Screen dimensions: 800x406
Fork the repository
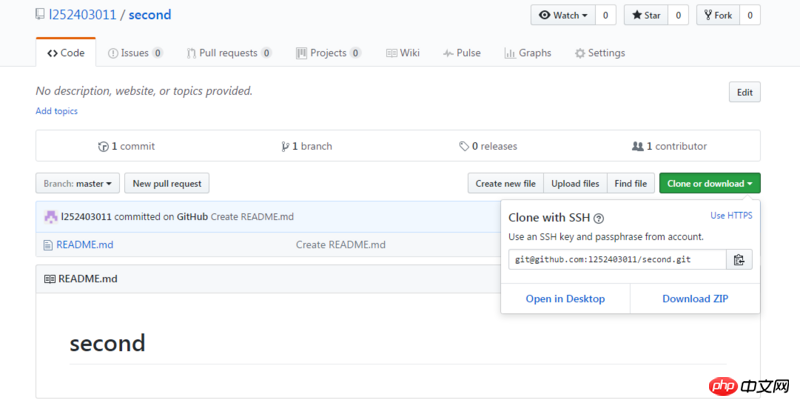(718, 15)
